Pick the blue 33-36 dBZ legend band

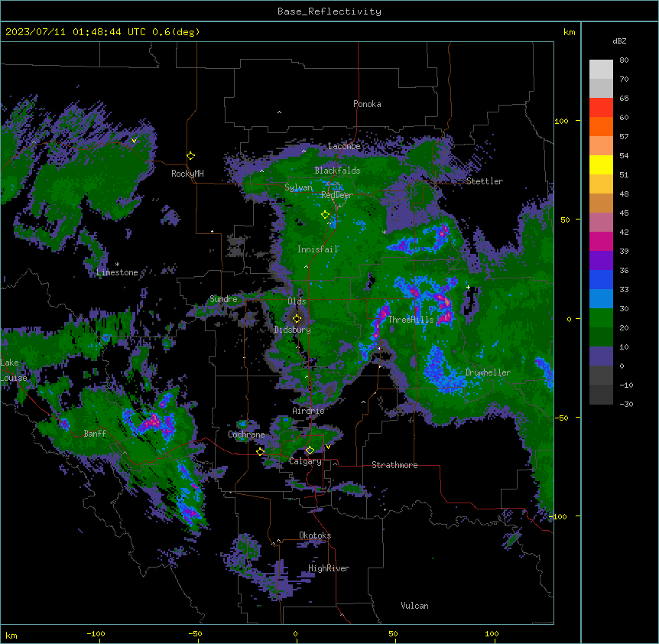pyautogui.click(x=601, y=279)
